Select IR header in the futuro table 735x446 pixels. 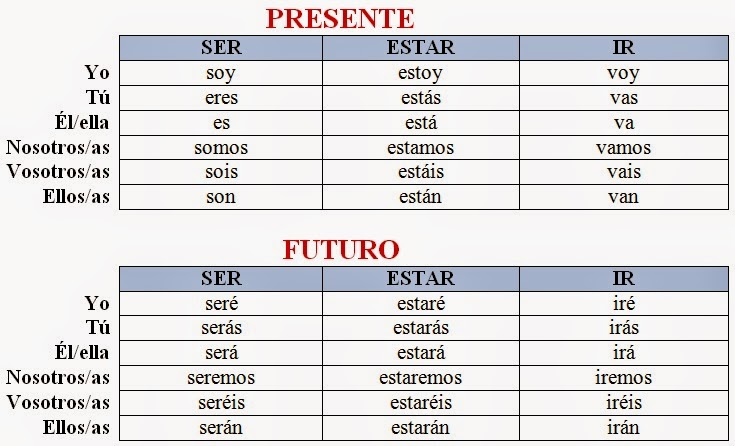pyautogui.click(x=623, y=278)
